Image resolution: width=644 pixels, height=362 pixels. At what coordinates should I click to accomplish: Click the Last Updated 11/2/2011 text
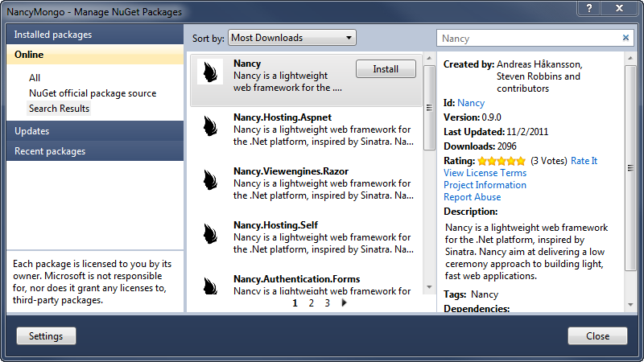coord(496,132)
